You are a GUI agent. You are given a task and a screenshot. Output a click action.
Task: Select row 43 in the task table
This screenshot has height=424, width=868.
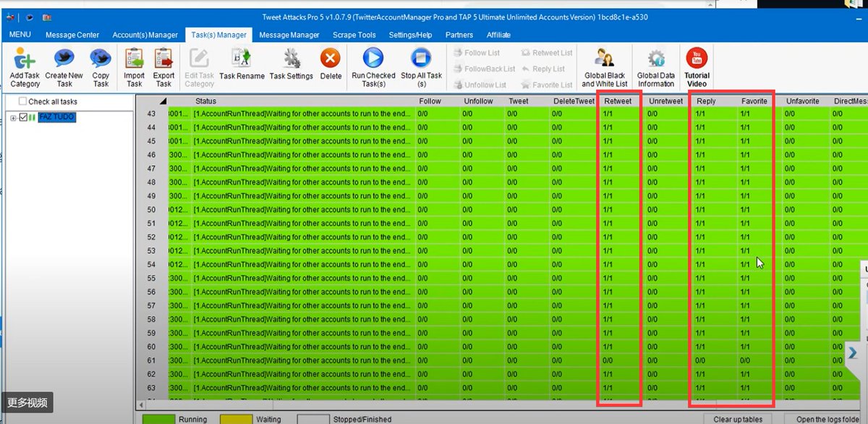tap(152, 114)
